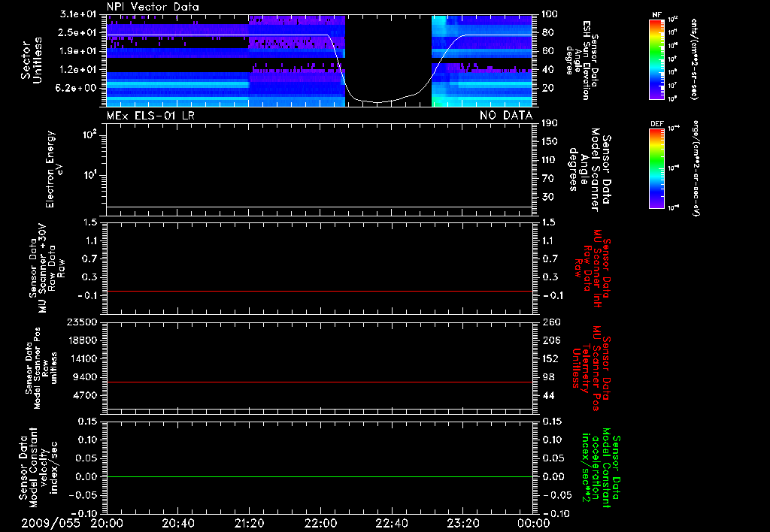Select the 23:20 time tick label
This screenshot has height=532, width=770.
[462, 523]
